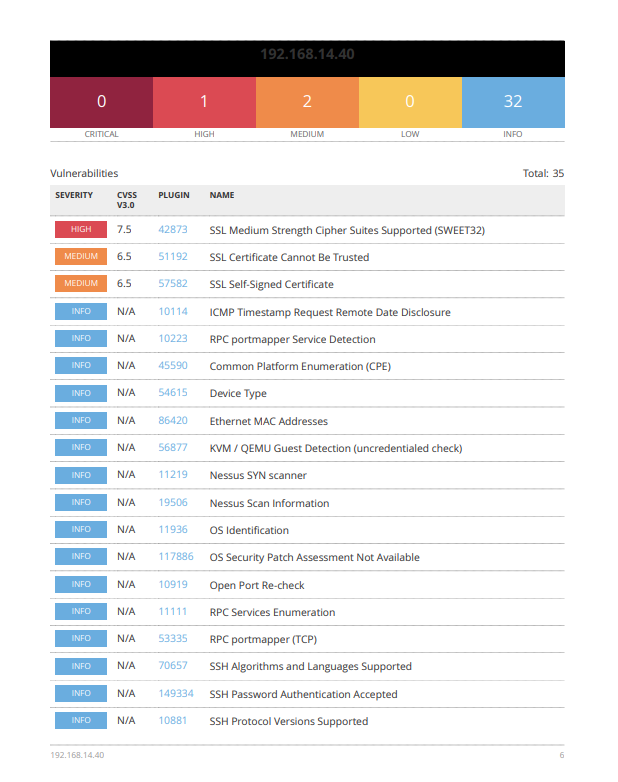
Task: Follow plugin link 117886
Action: click(x=175, y=557)
